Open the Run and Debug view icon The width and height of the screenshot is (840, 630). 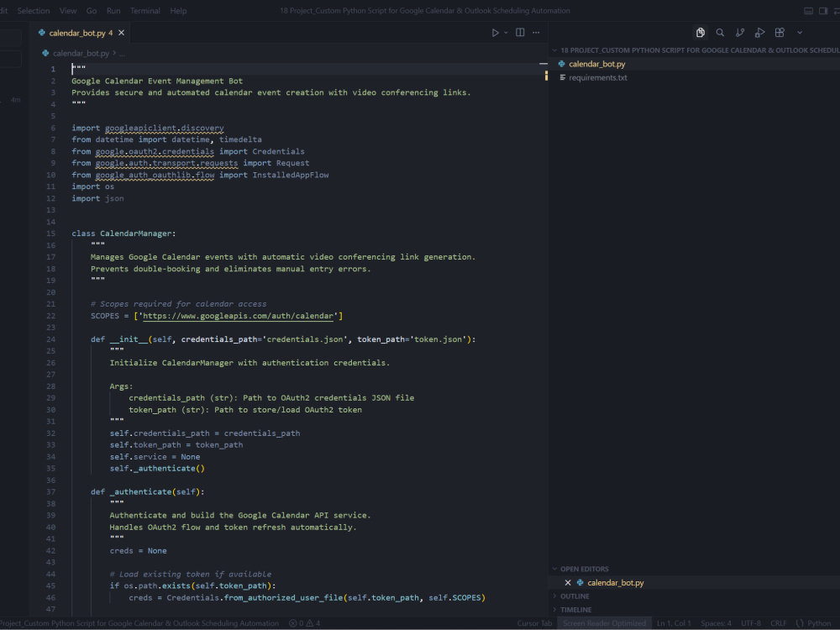tap(759, 33)
